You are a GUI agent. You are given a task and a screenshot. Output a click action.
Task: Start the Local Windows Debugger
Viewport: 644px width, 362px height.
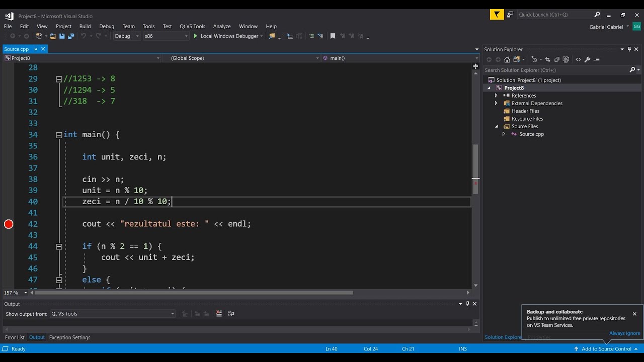(x=226, y=36)
